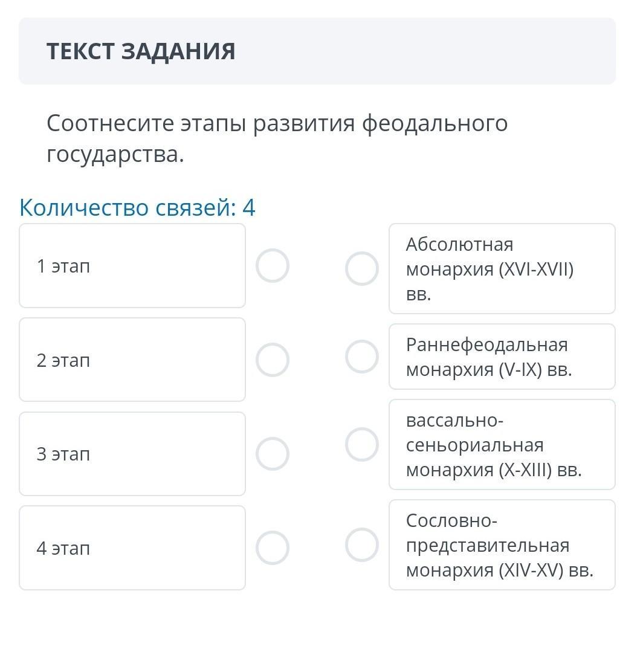Screen dimensions: 643x672
Task: Click the 'Количество связей: 4' label
Action: click(137, 208)
